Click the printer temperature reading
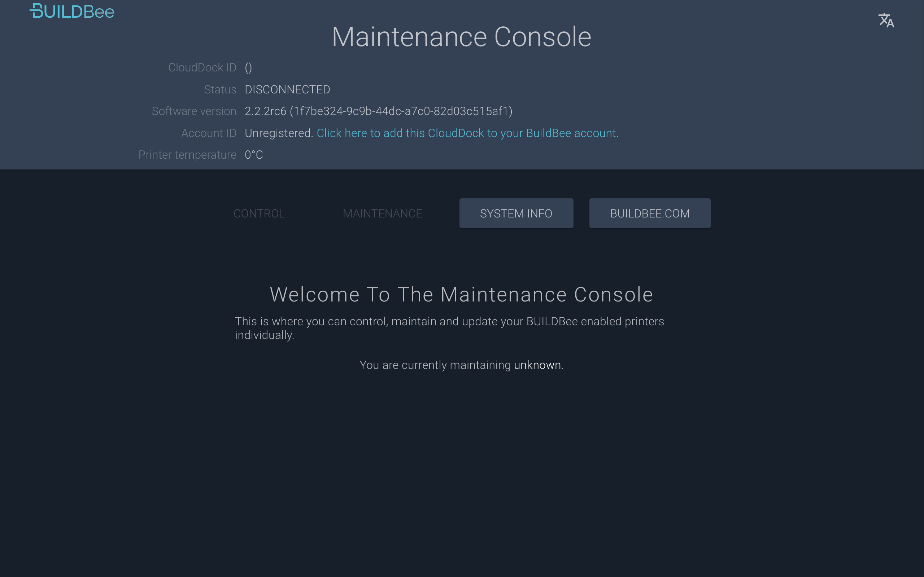This screenshot has width=924, height=577. coord(253,155)
